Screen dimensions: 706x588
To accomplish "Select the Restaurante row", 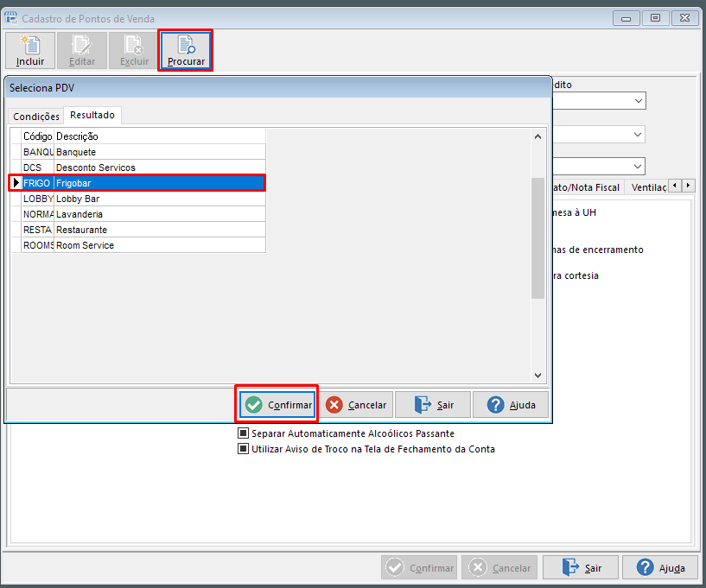I will [137, 230].
